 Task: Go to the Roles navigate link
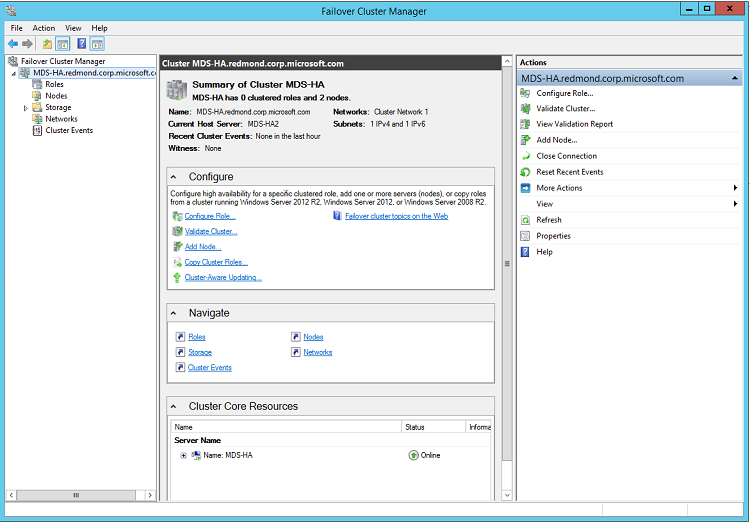click(197, 337)
